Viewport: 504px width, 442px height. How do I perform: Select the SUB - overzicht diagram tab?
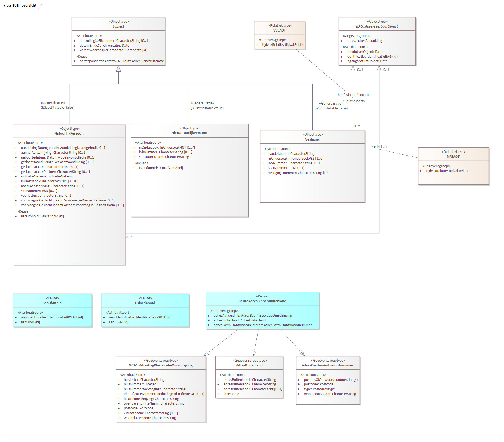pyautogui.click(x=20, y=5)
